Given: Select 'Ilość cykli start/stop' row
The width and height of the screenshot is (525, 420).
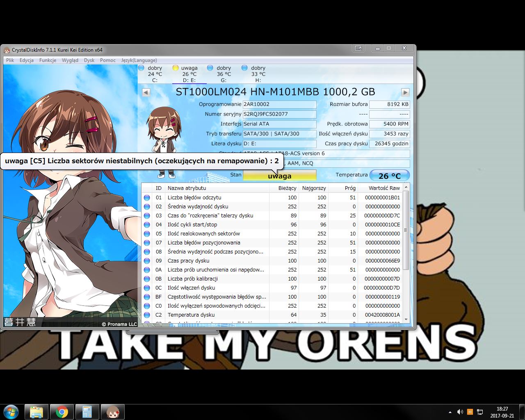Looking at the screenshot, I should coord(272,225).
